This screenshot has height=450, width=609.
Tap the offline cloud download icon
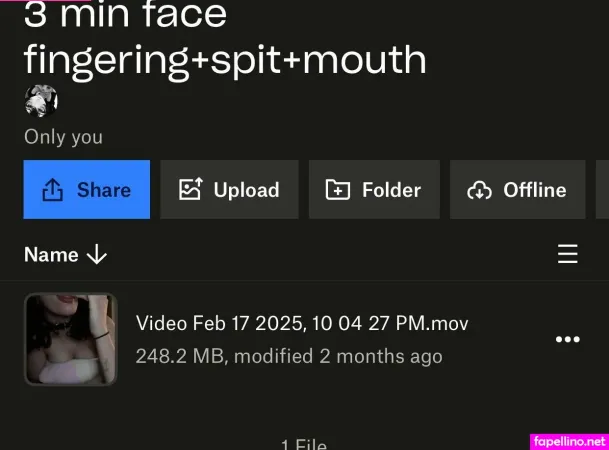(480, 190)
